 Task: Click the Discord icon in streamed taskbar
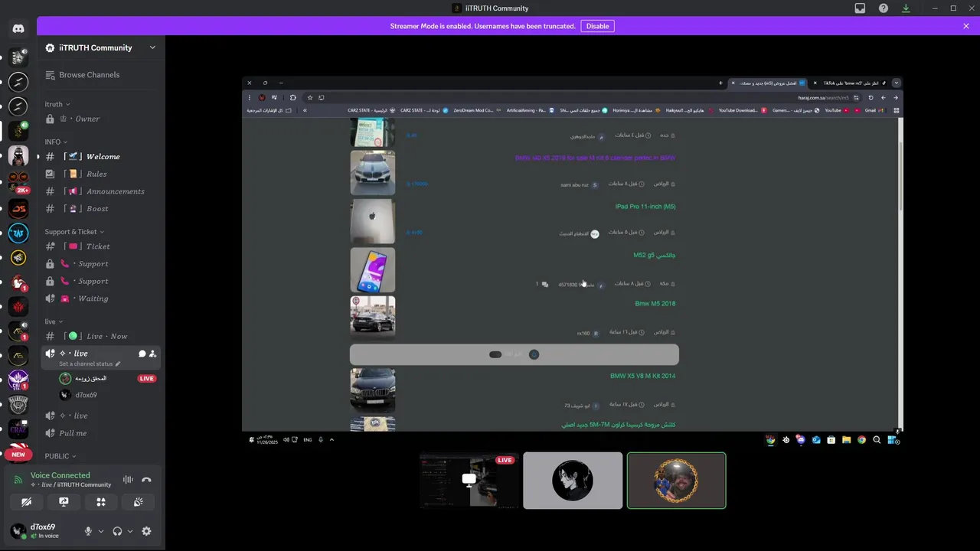pos(800,440)
